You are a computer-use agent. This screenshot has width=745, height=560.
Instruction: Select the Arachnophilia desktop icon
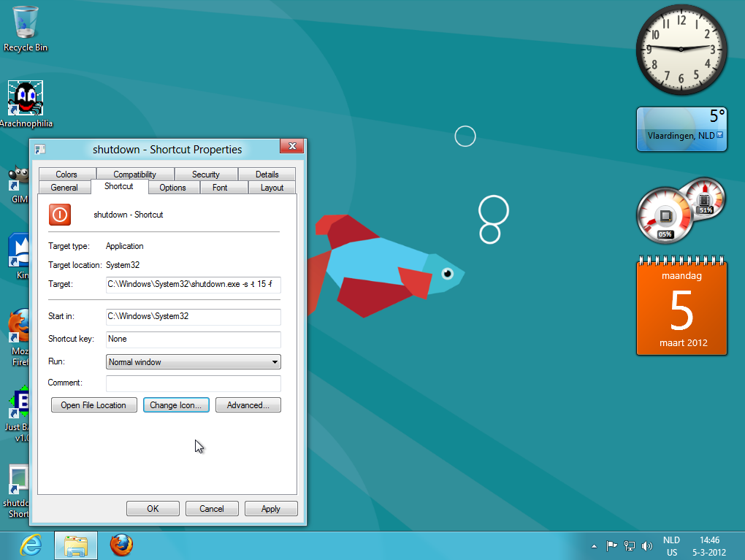coord(25,104)
